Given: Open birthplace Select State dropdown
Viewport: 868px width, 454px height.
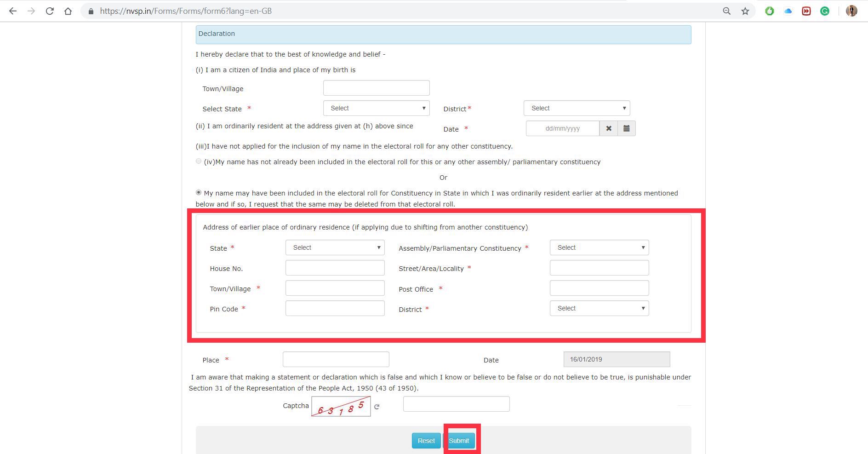Looking at the screenshot, I should tap(376, 108).
